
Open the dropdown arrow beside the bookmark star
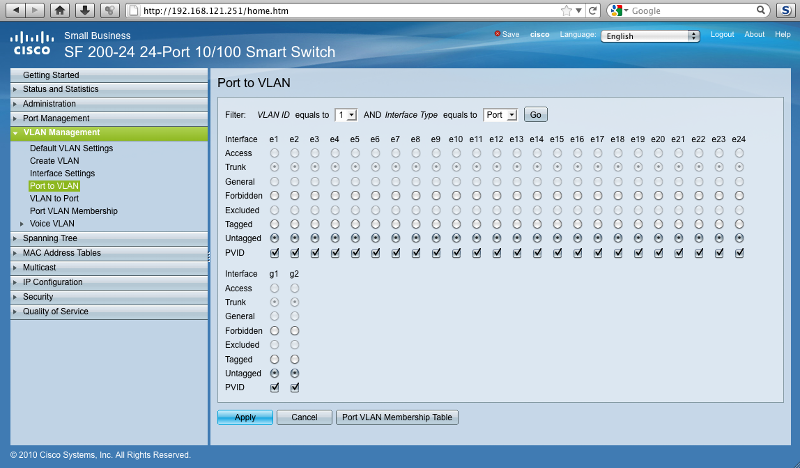point(579,11)
